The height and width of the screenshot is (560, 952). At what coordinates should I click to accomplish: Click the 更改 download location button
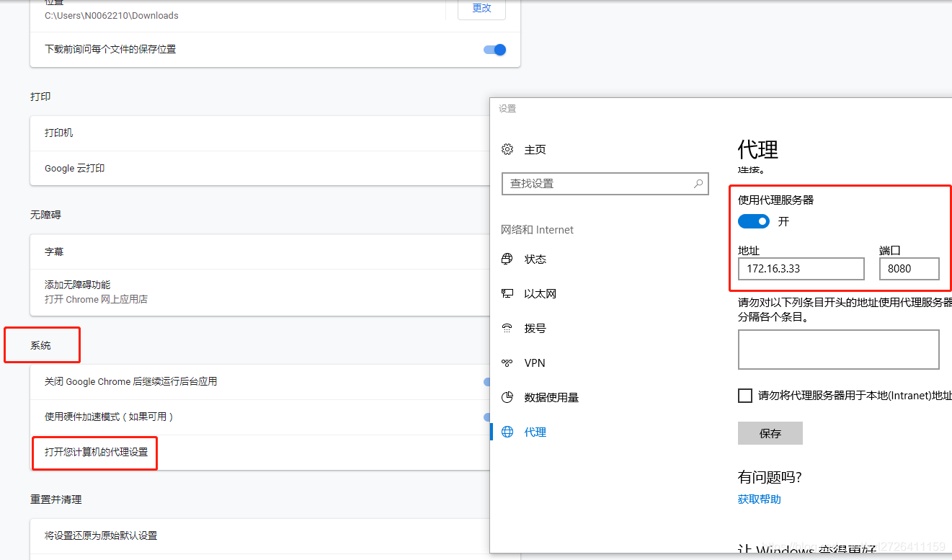click(x=481, y=8)
